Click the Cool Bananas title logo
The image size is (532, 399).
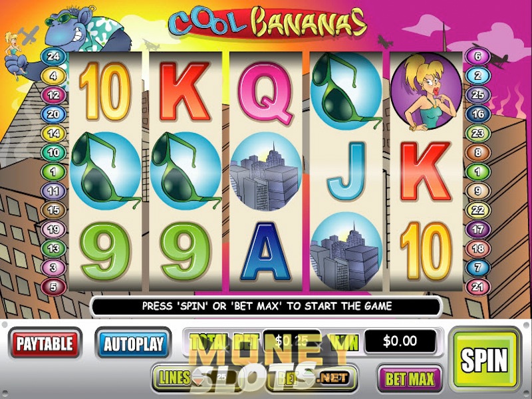tap(268, 23)
